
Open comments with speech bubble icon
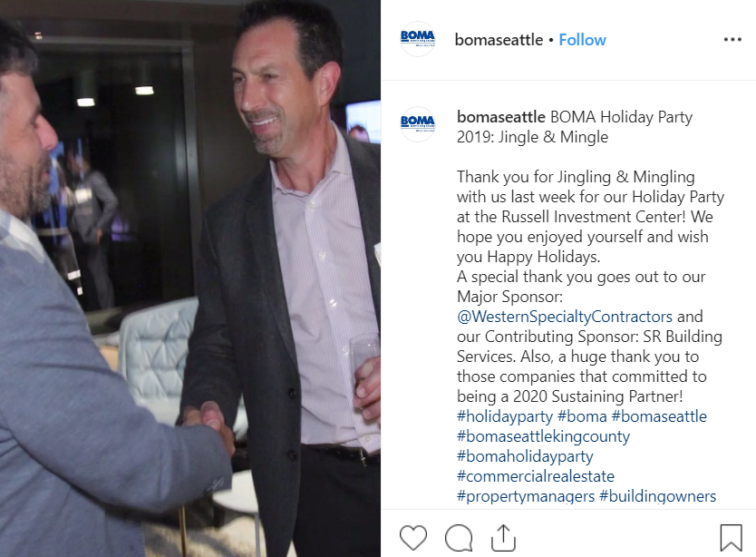coord(459,538)
